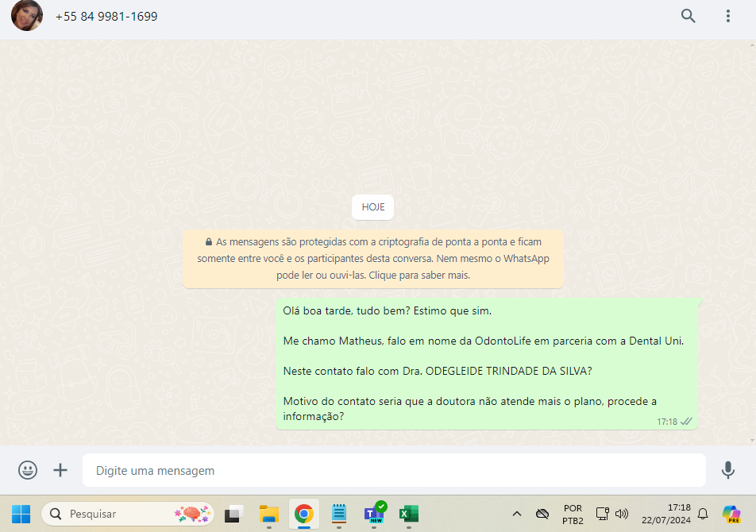Viewport: 756px width, 532px height.
Task: Click the 17:18 message timestamp
Action: (x=667, y=422)
